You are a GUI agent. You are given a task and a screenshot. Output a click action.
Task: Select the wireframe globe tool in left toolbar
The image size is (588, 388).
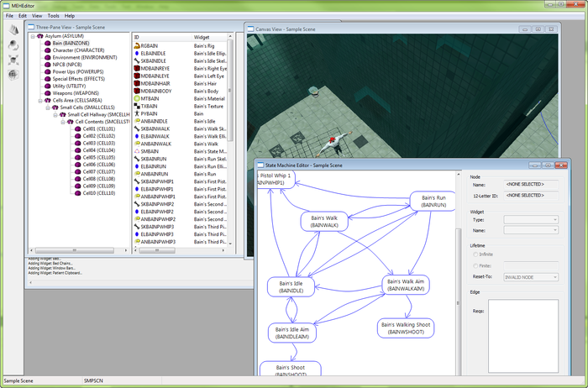13,75
